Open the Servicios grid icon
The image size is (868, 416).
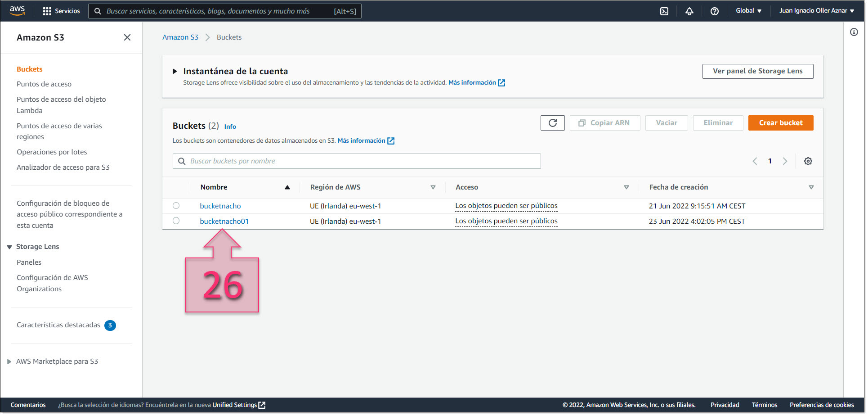[47, 11]
